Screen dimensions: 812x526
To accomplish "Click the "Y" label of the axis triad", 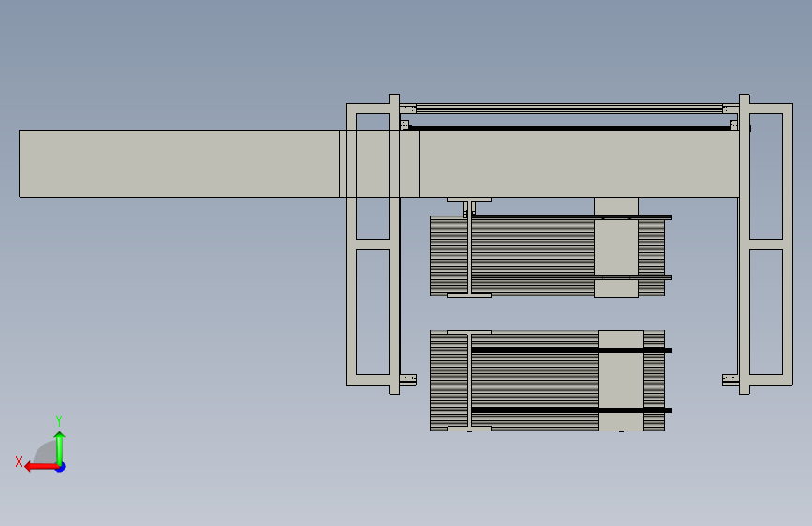I will pyautogui.click(x=59, y=420).
